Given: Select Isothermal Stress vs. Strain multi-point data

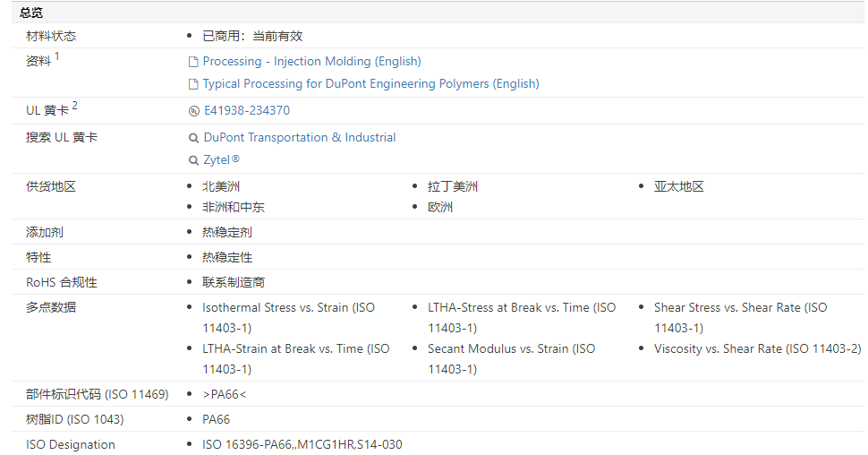Looking at the screenshot, I should (288, 308).
